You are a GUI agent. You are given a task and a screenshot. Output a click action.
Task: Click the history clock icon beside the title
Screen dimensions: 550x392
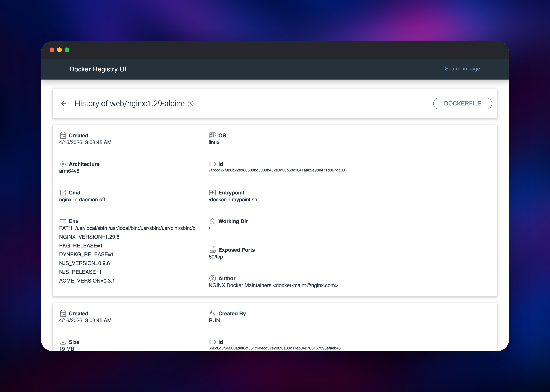point(191,104)
